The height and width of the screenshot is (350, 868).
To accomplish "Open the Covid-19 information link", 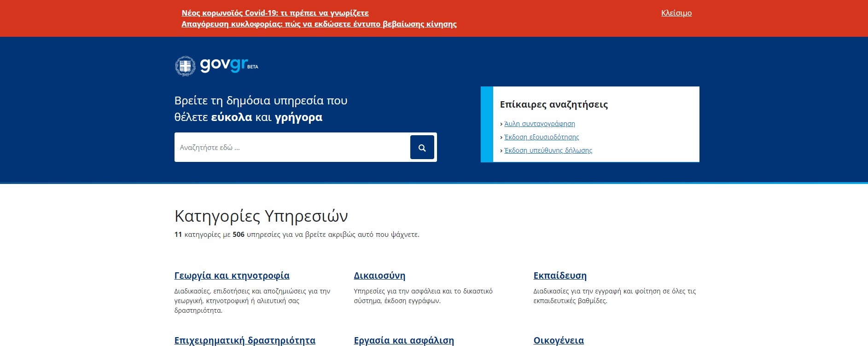I will pos(275,13).
